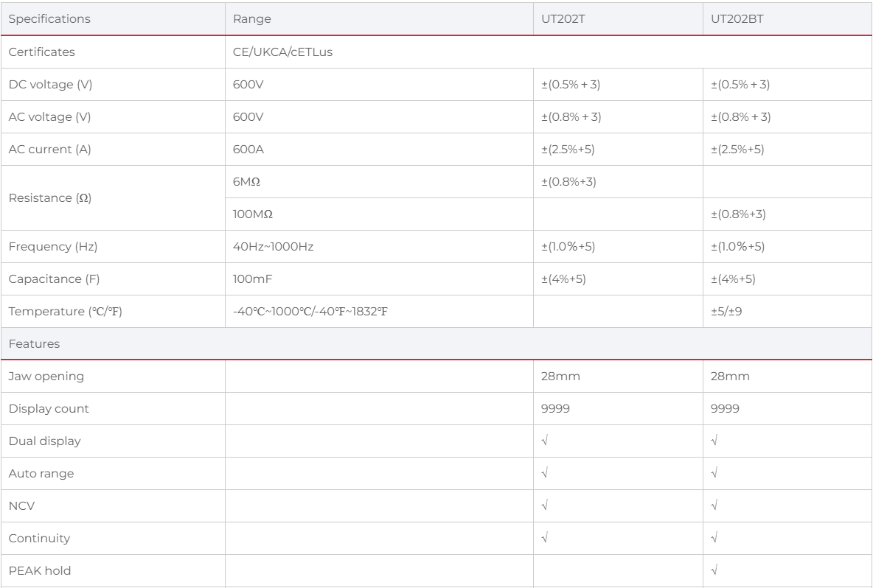Click UT202T display count 9999
Viewport: 873px width, 588px height.
pos(555,408)
